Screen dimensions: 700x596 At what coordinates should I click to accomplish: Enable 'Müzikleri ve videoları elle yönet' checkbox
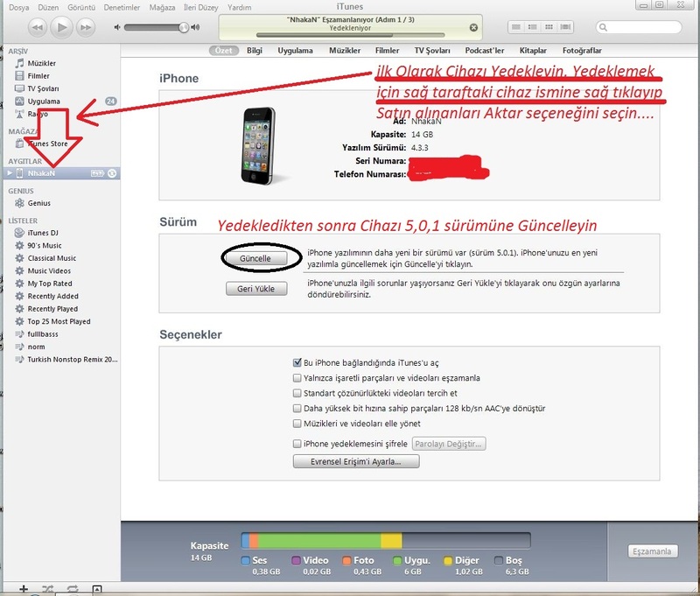click(x=297, y=424)
